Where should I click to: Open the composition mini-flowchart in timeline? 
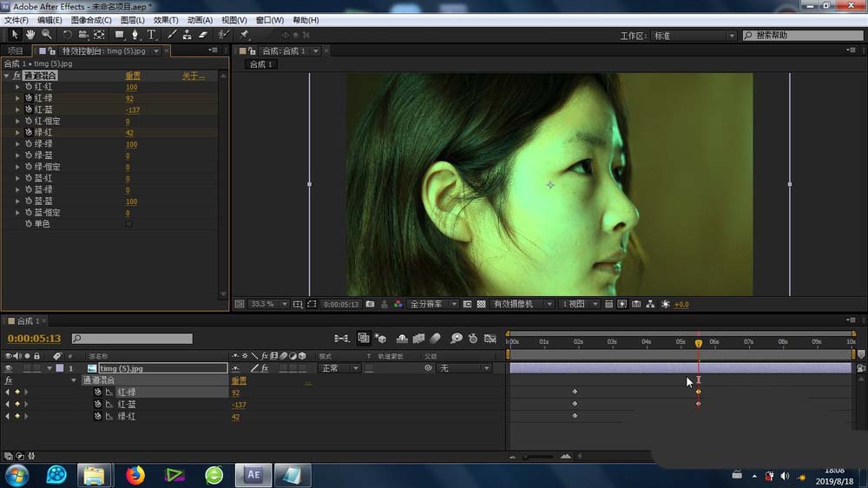tap(341, 339)
